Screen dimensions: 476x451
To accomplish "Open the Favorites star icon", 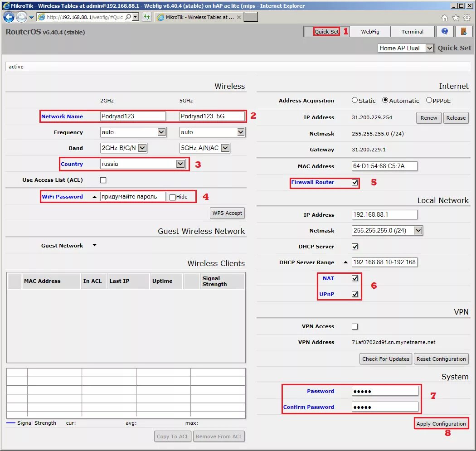I will coord(456,18).
